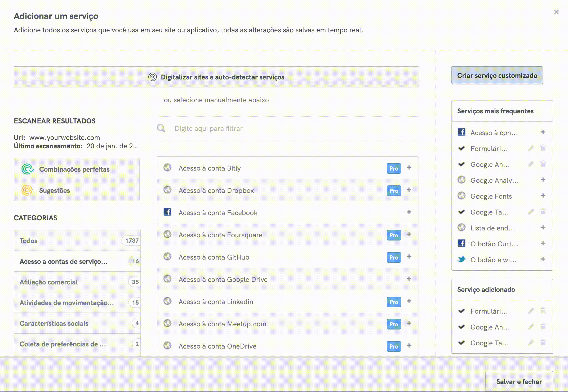Click plus icon for Acesso à conta Google Drive
568x392 pixels.
point(409,279)
